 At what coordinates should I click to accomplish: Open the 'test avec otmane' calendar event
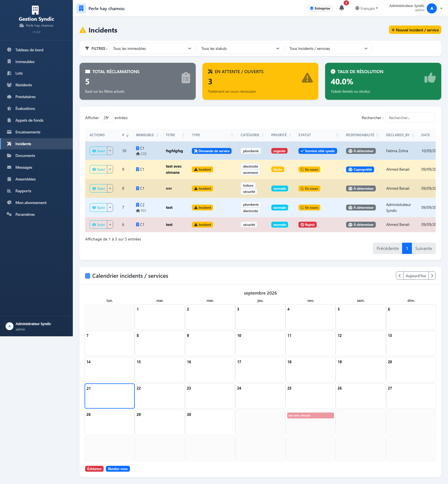(x=311, y=415)
